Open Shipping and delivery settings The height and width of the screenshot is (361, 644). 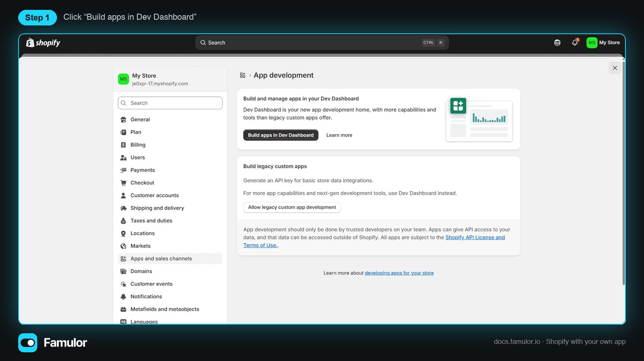(x=170, y=208)
